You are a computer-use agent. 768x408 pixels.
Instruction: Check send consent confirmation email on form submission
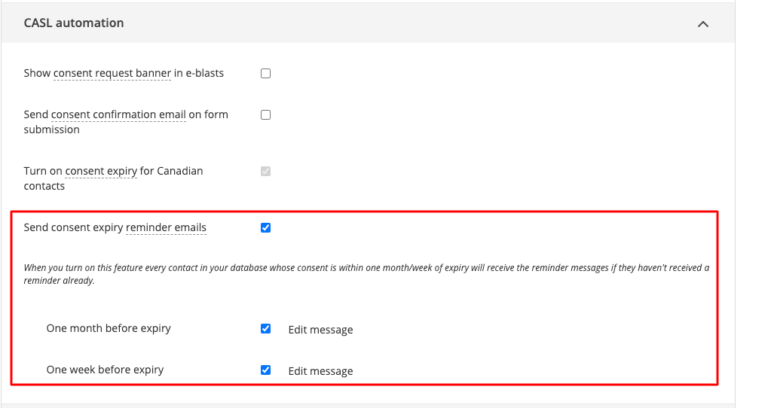(265, 115)
